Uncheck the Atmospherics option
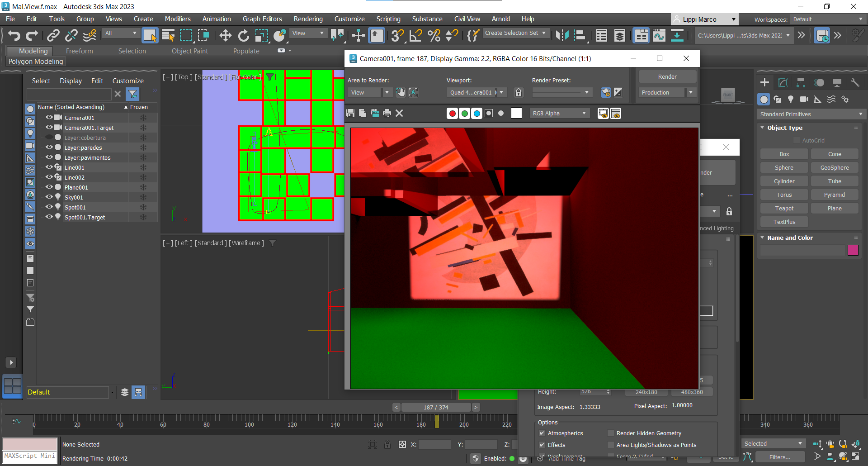868x466 pixels. tap(542, 433)
